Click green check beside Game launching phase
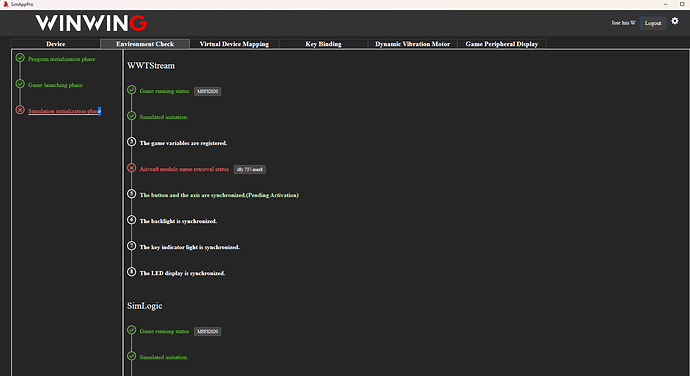690x376 pixels. [20, 84]
